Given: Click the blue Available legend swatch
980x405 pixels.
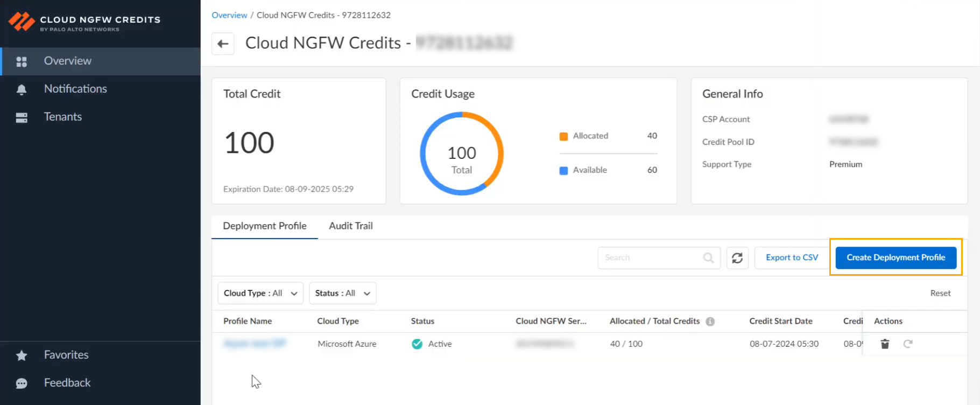Looking at the screenshot, I should pos(563,171).
